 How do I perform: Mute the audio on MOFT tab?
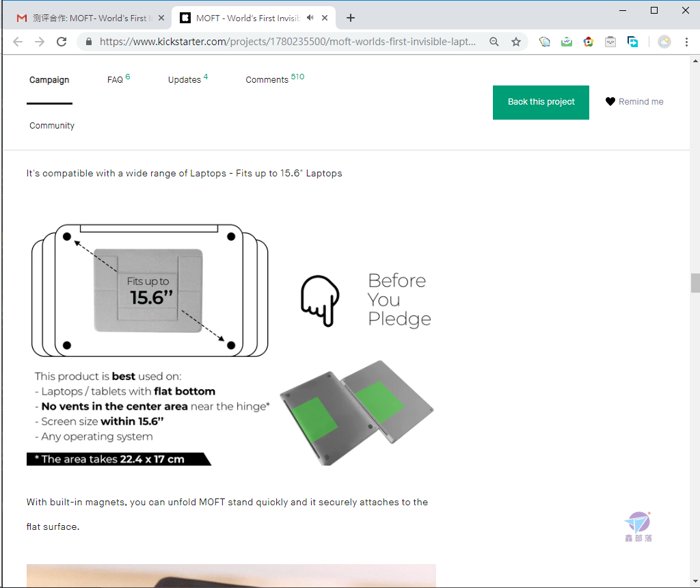(x=310, y=18)
